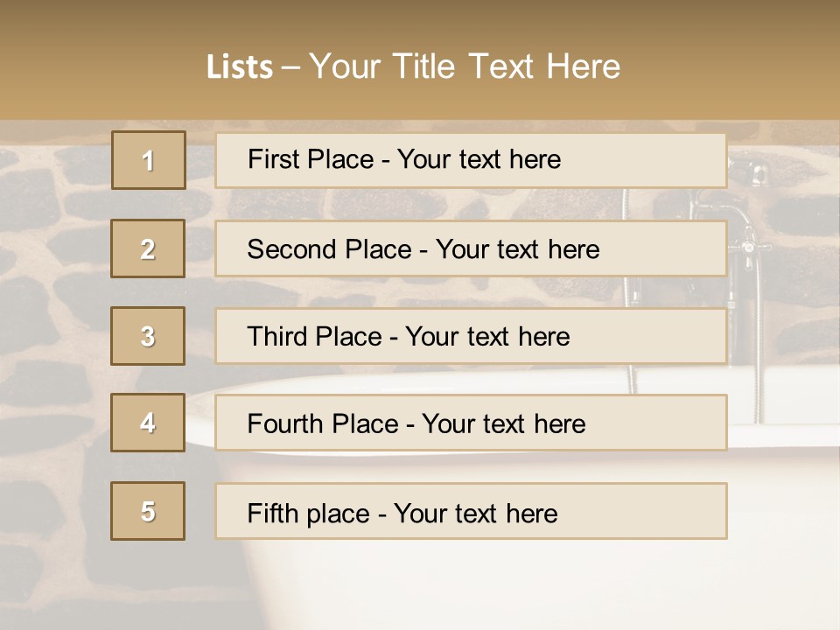The width and height of the screenshot is (840, 630).
Task: Pick the number 4 square
Action: click(148, 423)
